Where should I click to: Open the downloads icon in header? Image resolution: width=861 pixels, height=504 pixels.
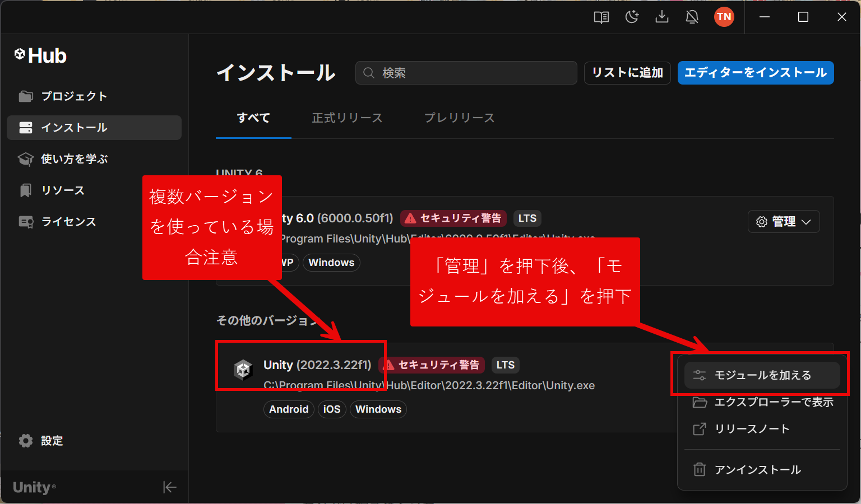point(662,17)
